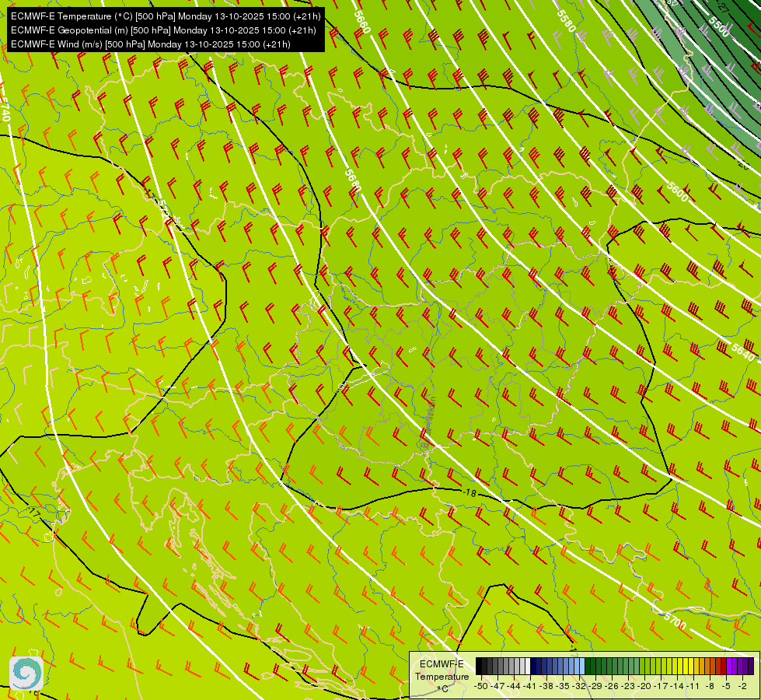The image size is (761, 700).
Task: Click the -8 legend value
Action: click(x=710, y=686)
